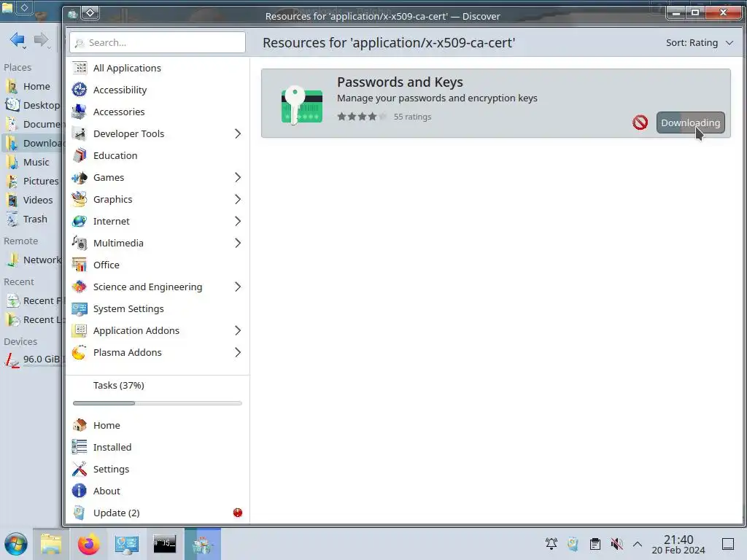Expand Application Addons subcategories arrow
Viewport: 747px width, 560px height.
238,331
